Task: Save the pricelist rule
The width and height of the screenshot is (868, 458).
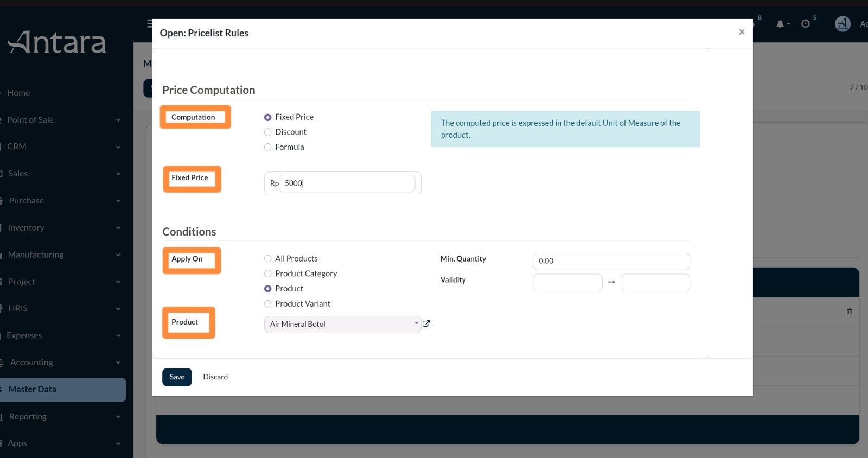Action: point(177,377)
